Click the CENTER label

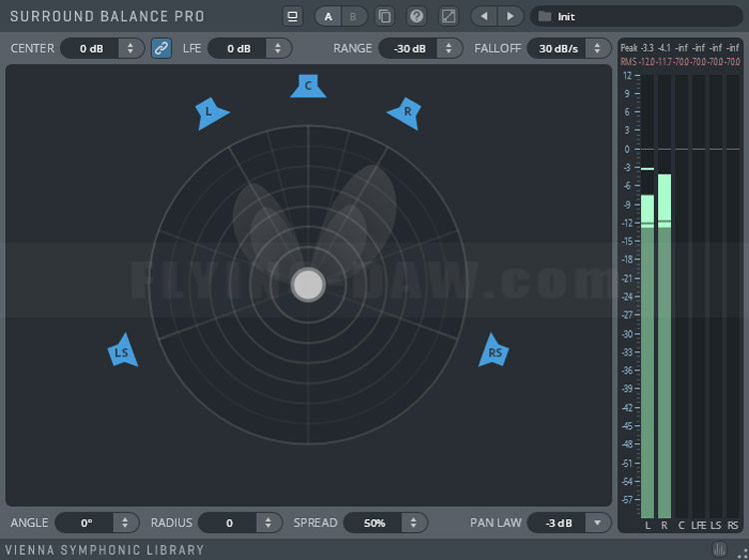(x=33, y=49)
